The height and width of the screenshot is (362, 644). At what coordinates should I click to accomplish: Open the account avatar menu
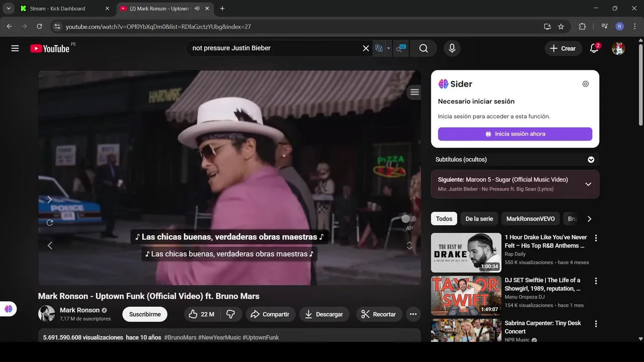pyautogui.click(x=618, y=48)
